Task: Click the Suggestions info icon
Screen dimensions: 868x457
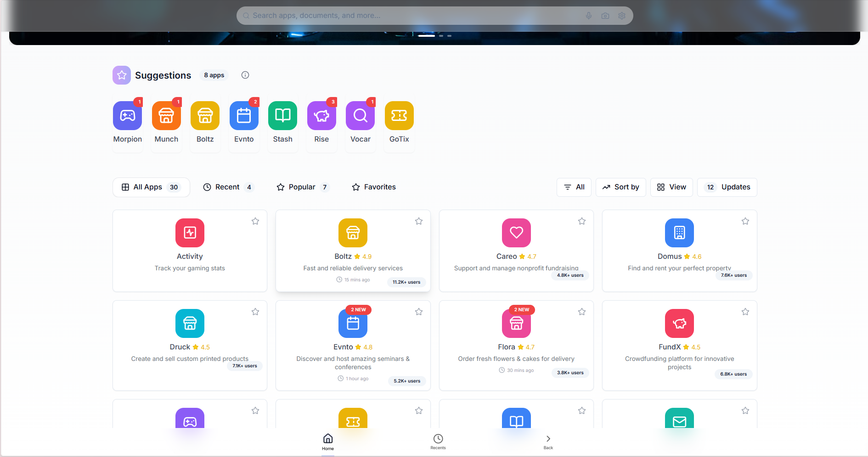Action: click(245, 75)
